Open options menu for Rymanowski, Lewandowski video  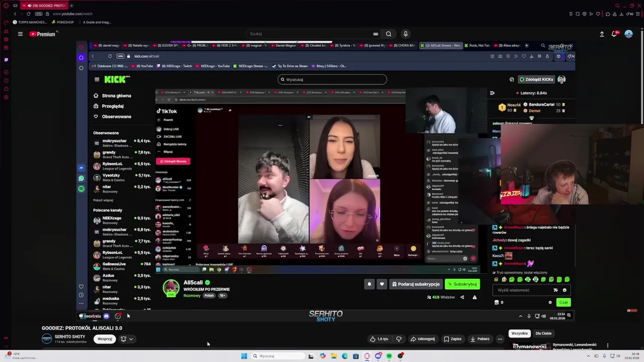[x=607, y=345]
